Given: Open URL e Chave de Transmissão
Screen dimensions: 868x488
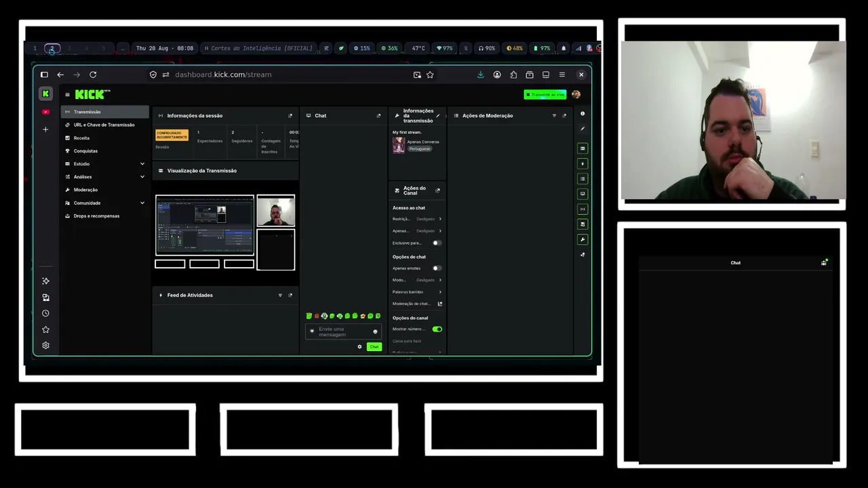Looking at the screenshot, I should tap(105, 125).
